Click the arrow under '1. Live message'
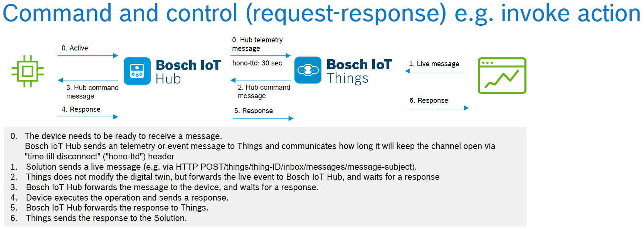644x229 pixels. tap(435, 71)
